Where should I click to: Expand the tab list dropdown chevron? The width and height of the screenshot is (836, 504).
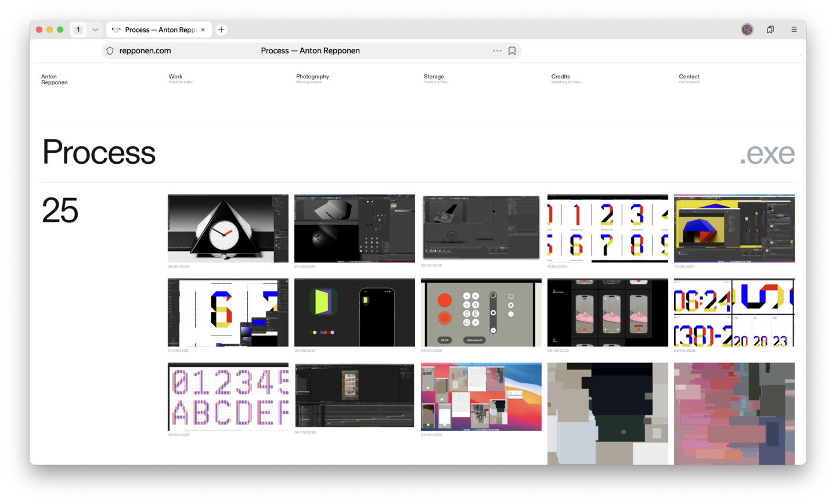click(x=95, y=30)
